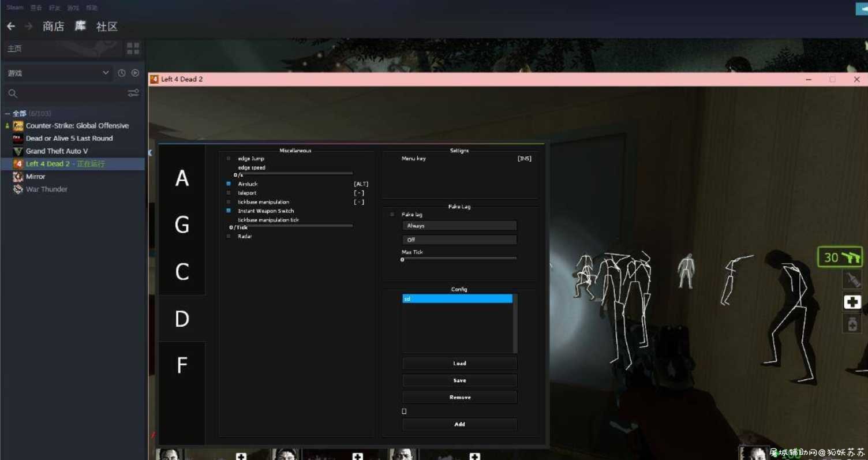The image size is (868, 460).
Task: Disable the Airstuck checkbox
Action: tap(229, 184)
